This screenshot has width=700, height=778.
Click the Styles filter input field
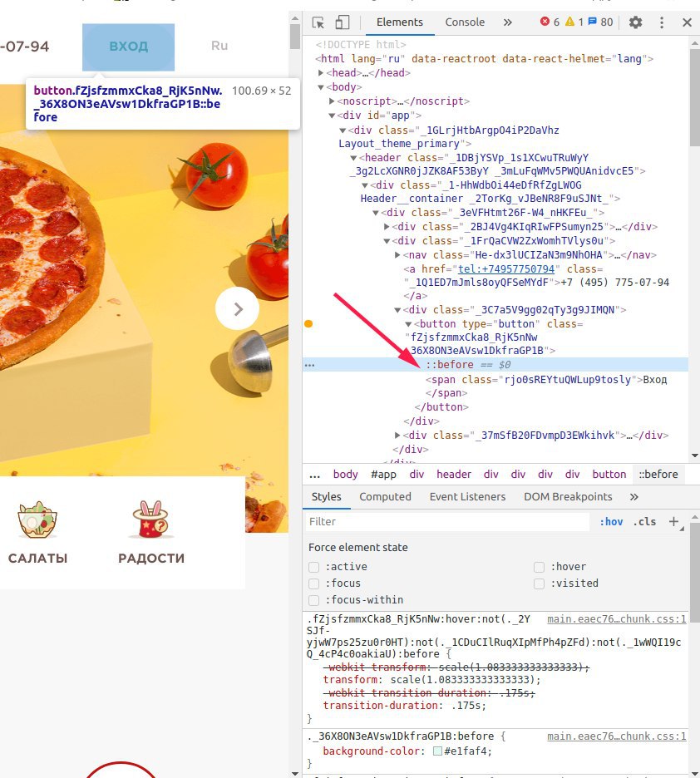point(446,521)
